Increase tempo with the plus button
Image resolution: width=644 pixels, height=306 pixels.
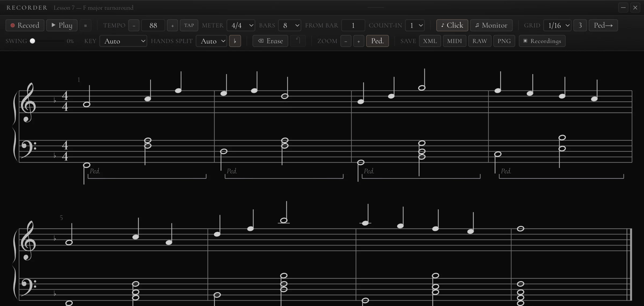[172, 25]
